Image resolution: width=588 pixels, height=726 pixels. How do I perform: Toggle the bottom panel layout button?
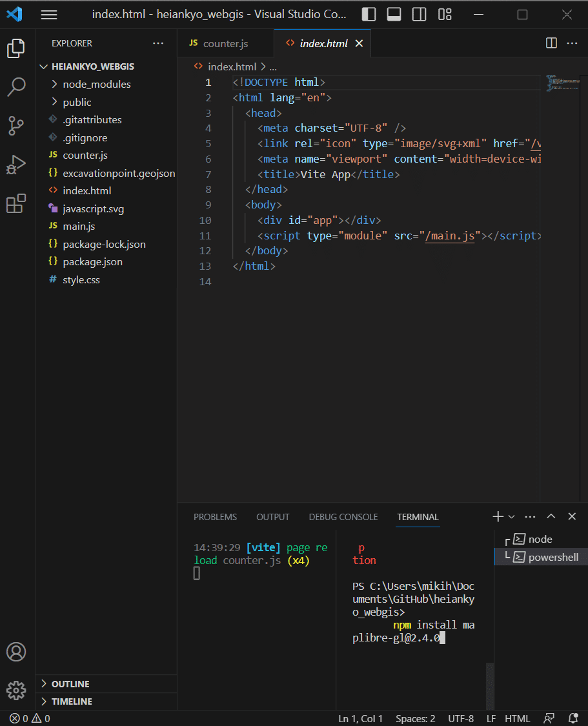pos(394,15)
